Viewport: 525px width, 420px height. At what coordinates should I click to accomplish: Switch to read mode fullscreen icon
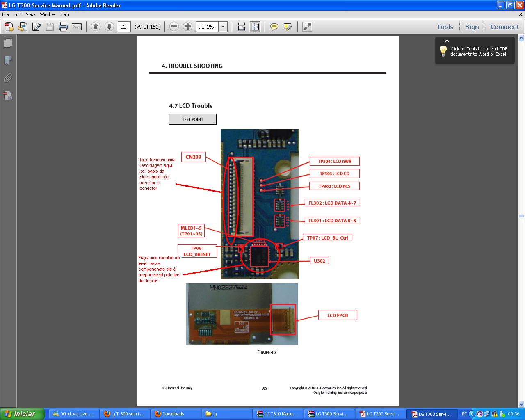(x=307, y=27)
